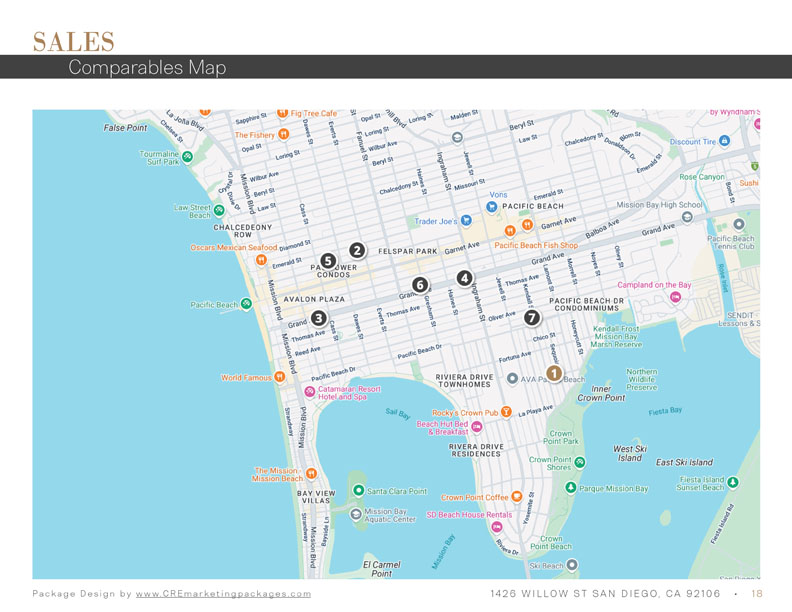This screenshot has width=792, height=612.
Task: Click the Pacific Beach green pin icon
Action: pos(246,303)
